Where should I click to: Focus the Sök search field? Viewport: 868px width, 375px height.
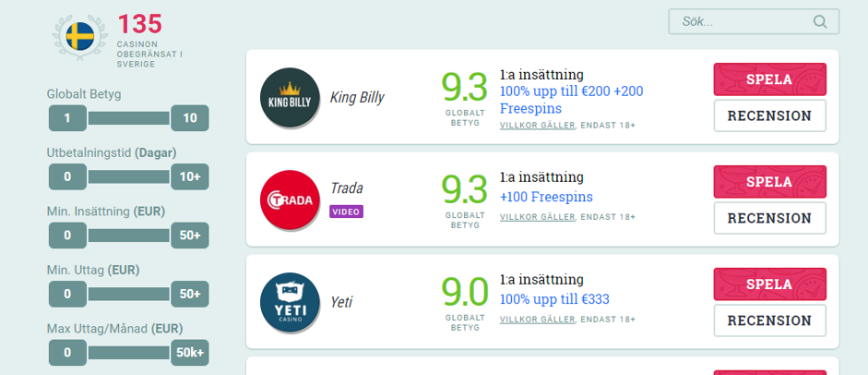click(x=754, y=21)
